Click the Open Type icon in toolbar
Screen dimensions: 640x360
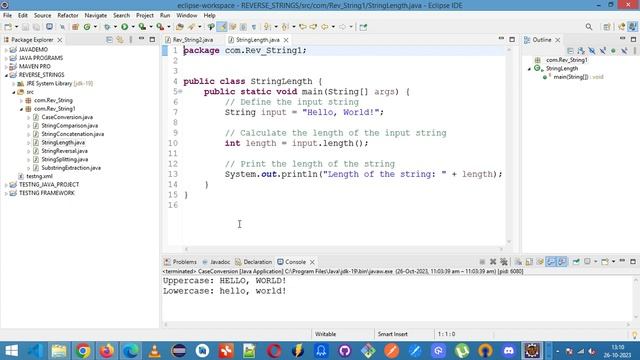[x=180, y=27]
